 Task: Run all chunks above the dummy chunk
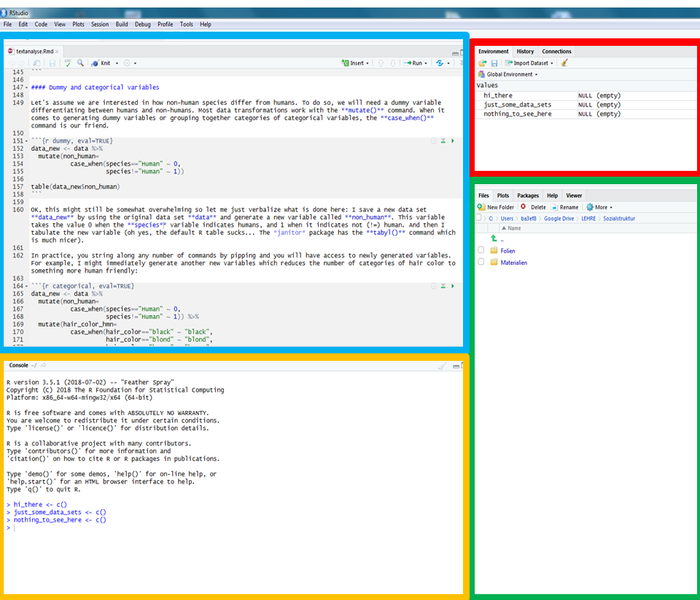coord(443,141)
